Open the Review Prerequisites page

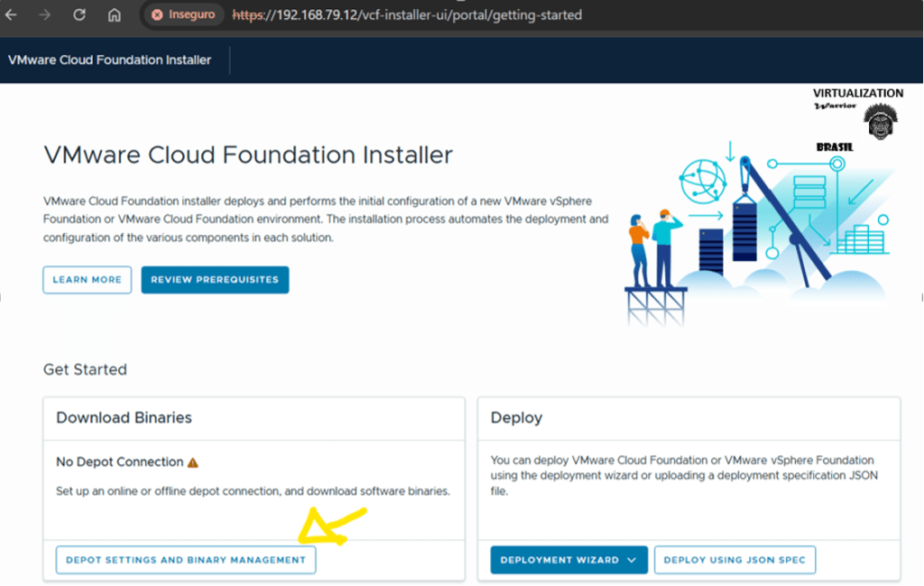pyautogui.click(x=215, y=280)
